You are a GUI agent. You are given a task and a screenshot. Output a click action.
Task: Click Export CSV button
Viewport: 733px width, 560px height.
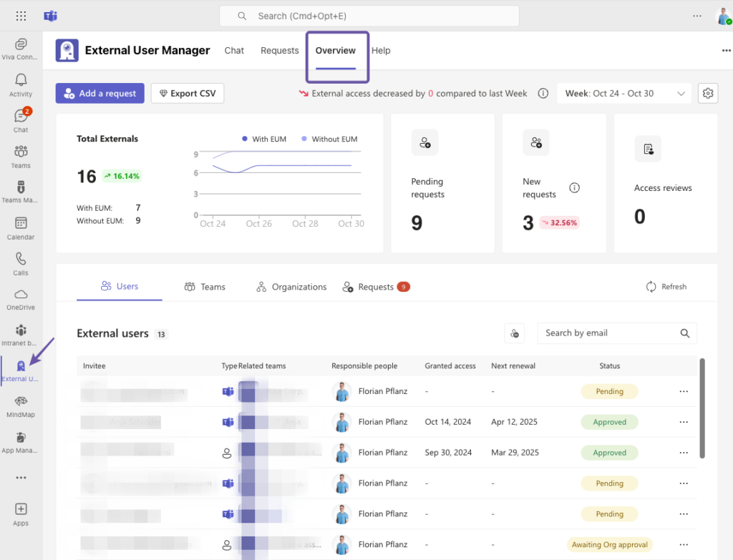[x=188, y=94]
